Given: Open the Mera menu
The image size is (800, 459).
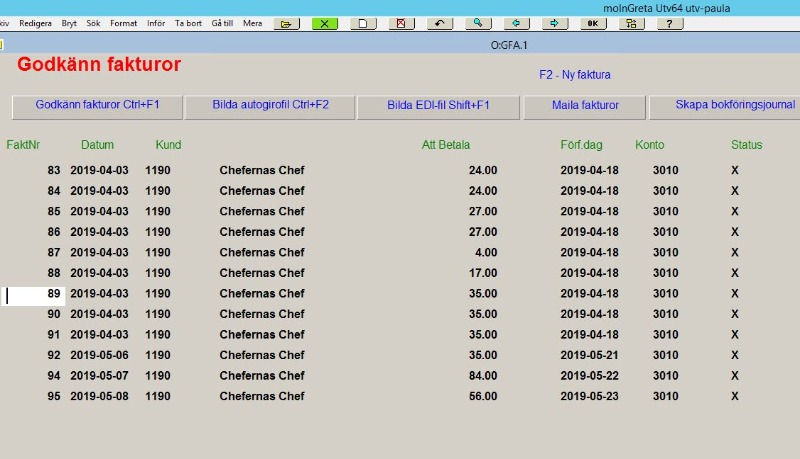Looking at the screenshot, I should [253, 23].
